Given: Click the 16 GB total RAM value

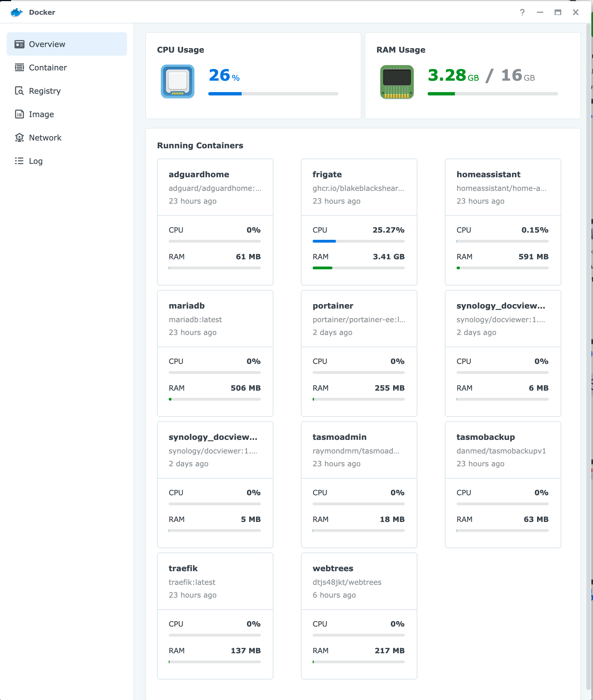Looking at the screenshot, I should pyautogui.click(x=518, y=75).
